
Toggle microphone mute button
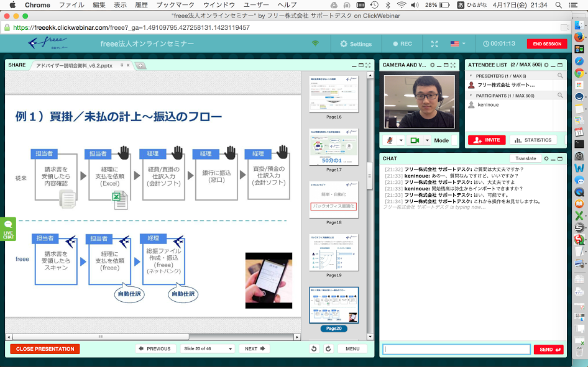pos(390,140)
